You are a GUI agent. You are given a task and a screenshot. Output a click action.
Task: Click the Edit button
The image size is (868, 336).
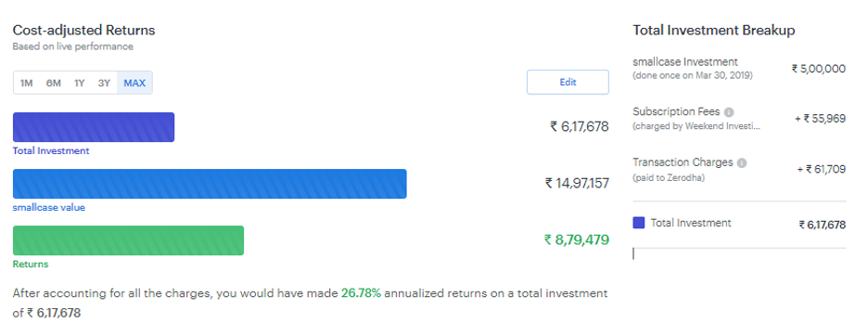tap(568, 82)
